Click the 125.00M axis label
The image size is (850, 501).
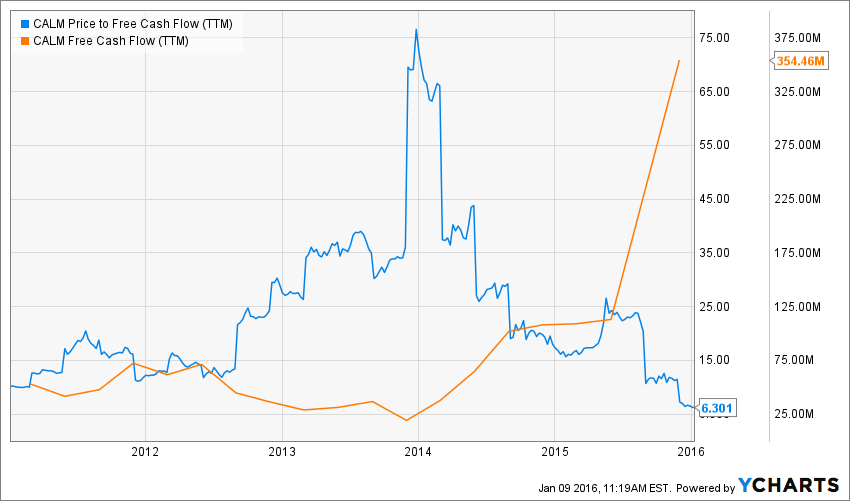(799, 306)
